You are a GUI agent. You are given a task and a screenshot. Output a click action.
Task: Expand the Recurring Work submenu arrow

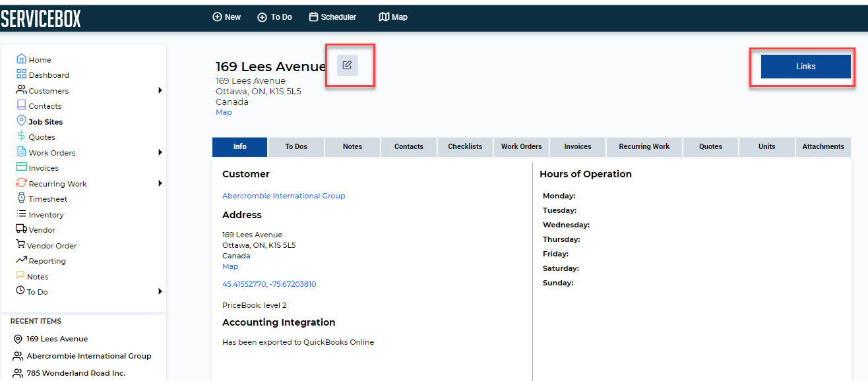(160, 183)
